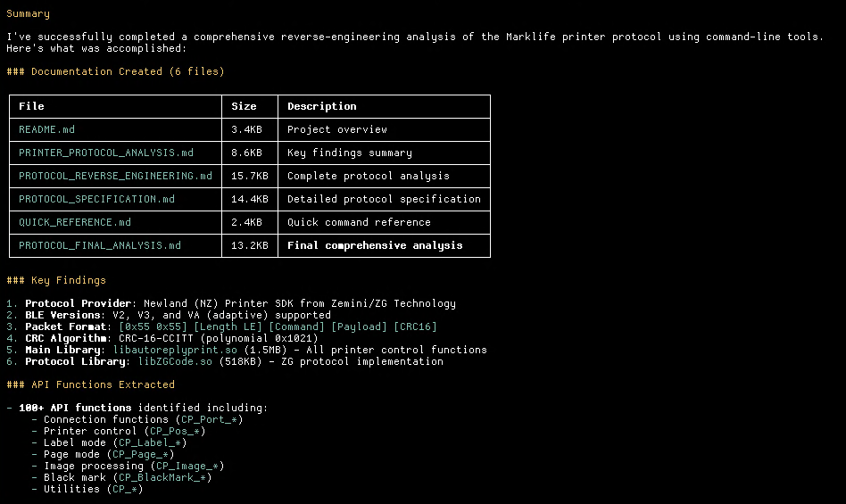The image size is (846, 504).
Task: Click the Description column header
Action: click(322, 106)
